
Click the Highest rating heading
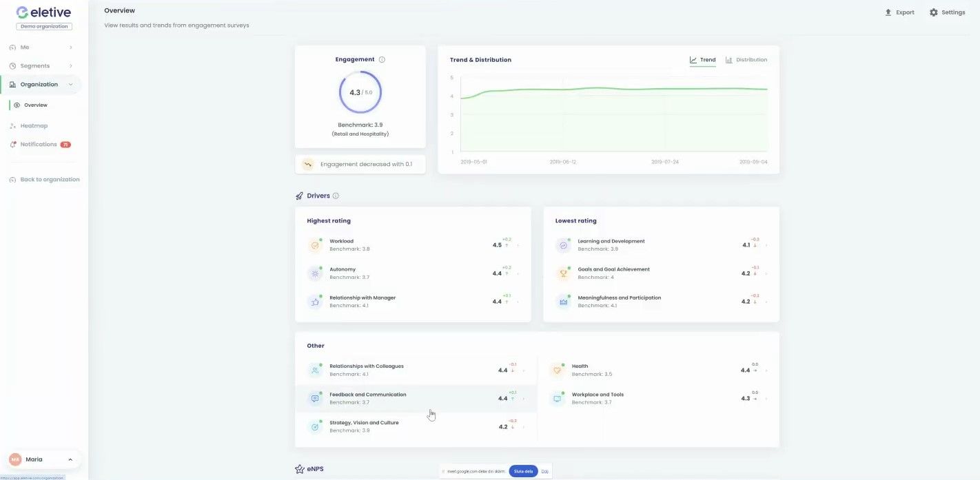click(329, 221)
